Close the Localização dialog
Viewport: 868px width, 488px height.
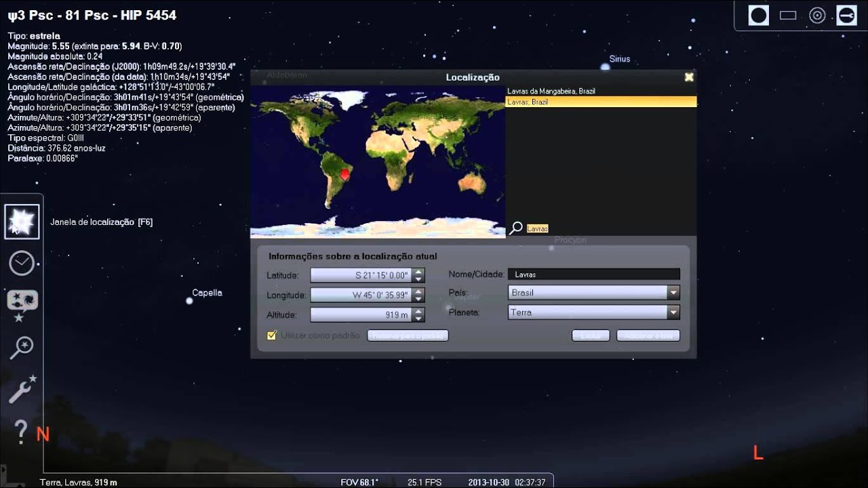click(689, 77)
